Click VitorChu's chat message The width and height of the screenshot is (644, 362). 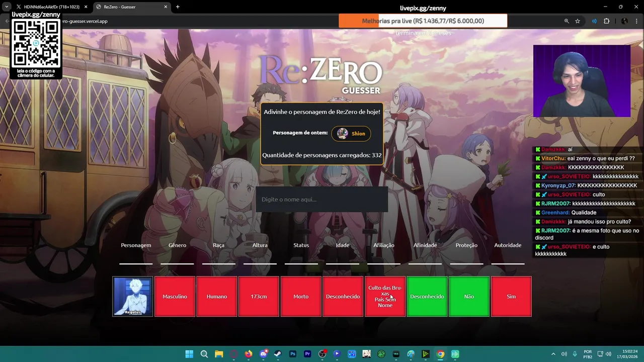(x=588, y=158)
